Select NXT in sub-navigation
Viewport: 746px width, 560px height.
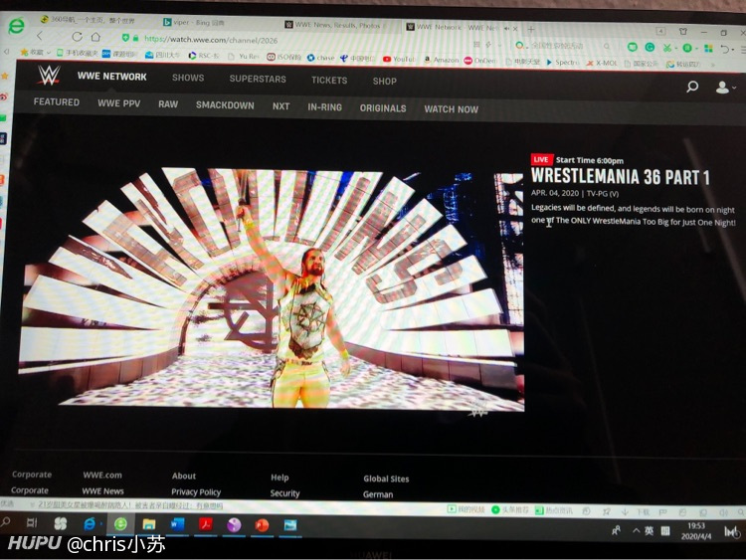pyautogui.click(x=280, y=106)
